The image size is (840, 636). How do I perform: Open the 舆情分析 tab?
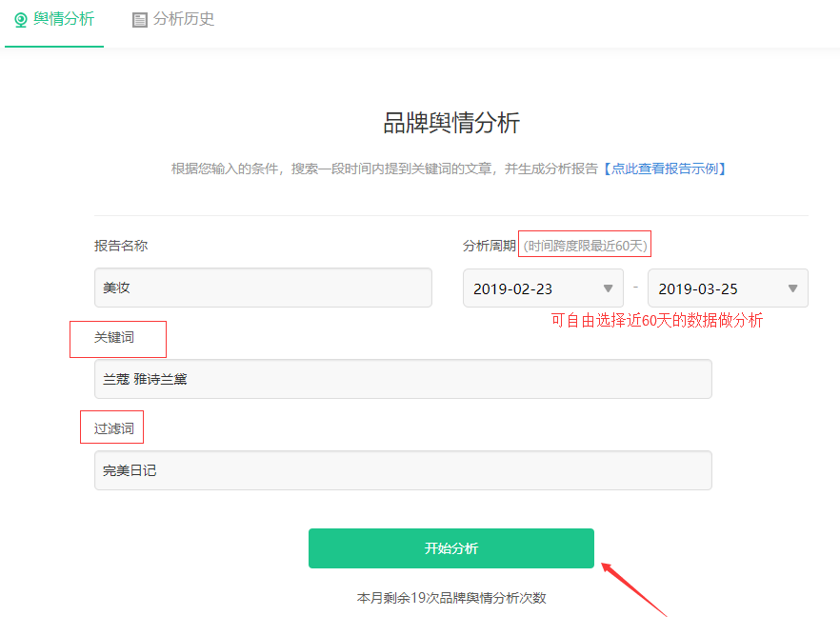(x=54, y=20)
